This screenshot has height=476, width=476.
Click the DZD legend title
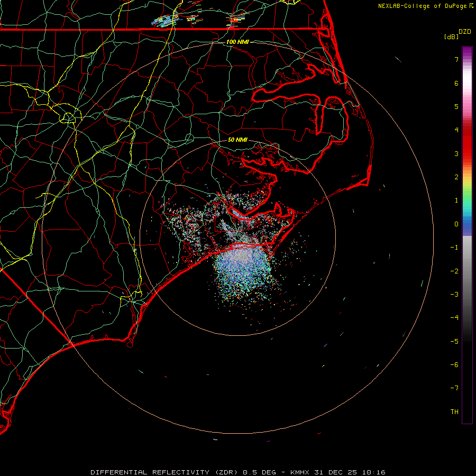click(465, 32)
